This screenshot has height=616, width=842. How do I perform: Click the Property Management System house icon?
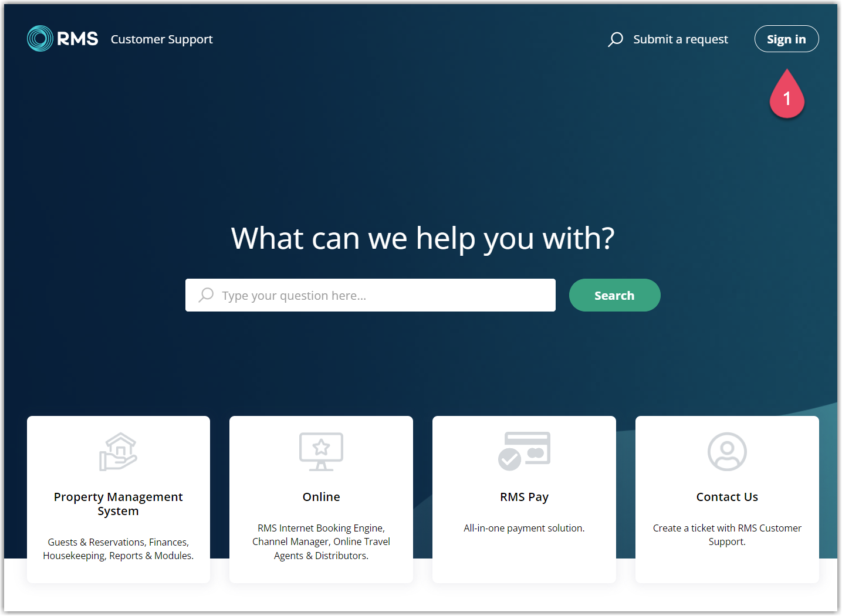coord(118,452)
